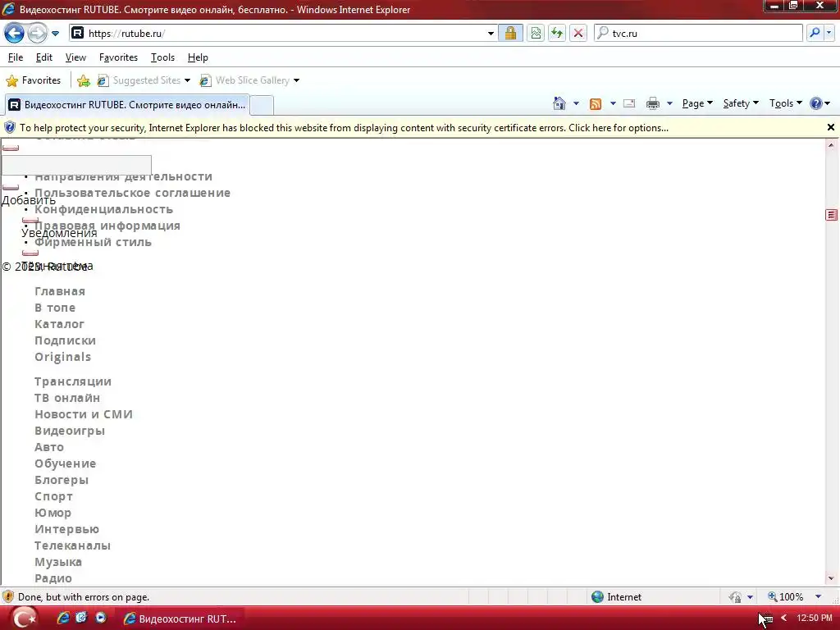Click the Read Mail envelope icon
Screen dimensions: 840x630
click(x=629, y=103)
